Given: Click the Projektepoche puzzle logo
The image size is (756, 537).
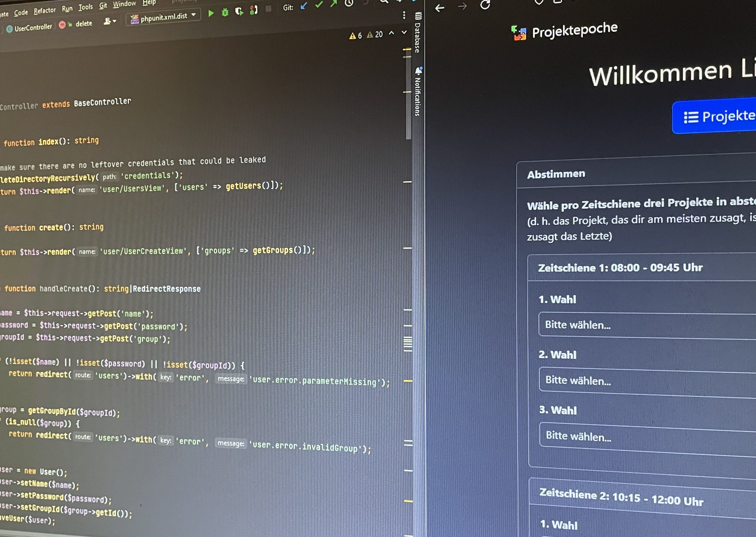Looking at the screenshot, I should pyautogui.click(x=519, y=33).
